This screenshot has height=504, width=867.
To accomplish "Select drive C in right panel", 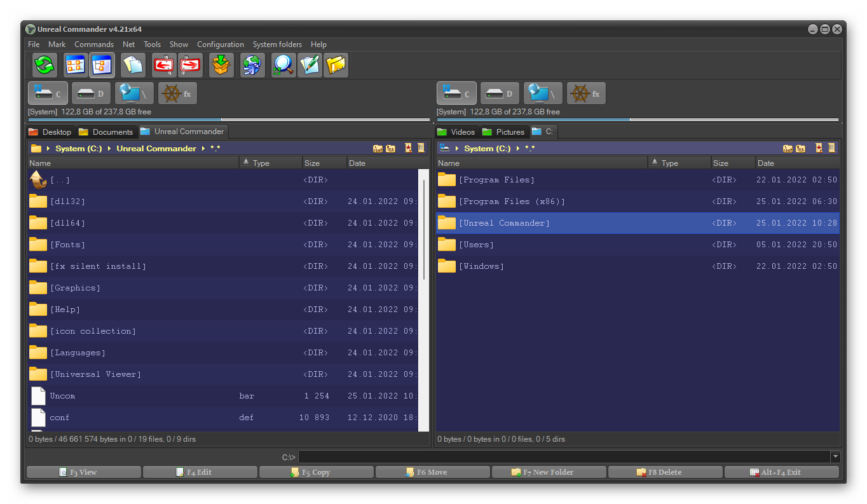I will tap(456, 93).
